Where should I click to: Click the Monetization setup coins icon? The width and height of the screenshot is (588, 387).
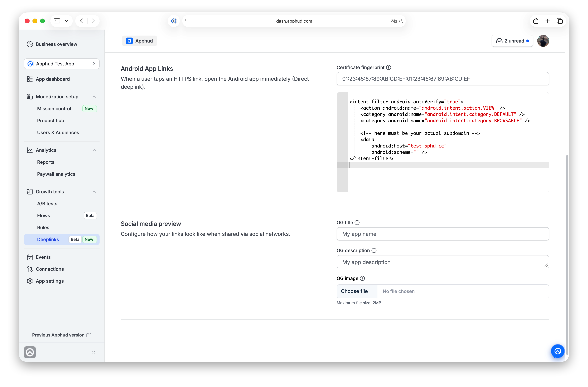tap(30, 97)
